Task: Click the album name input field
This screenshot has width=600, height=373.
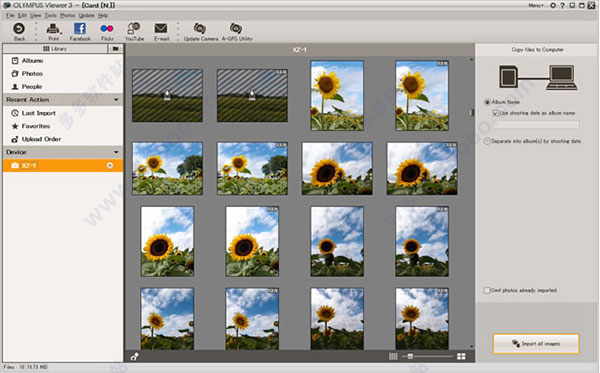Action: pyautogui.click(x=536, y=125)
